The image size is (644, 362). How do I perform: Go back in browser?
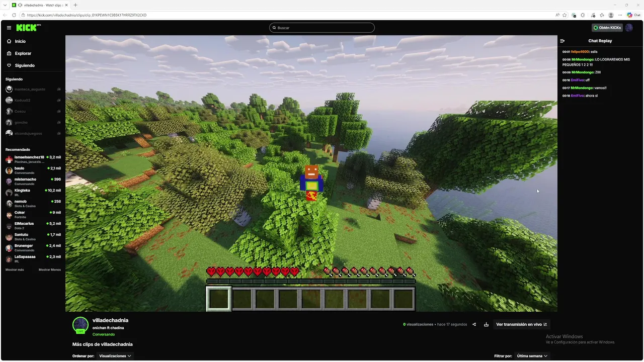pos(5,15)
